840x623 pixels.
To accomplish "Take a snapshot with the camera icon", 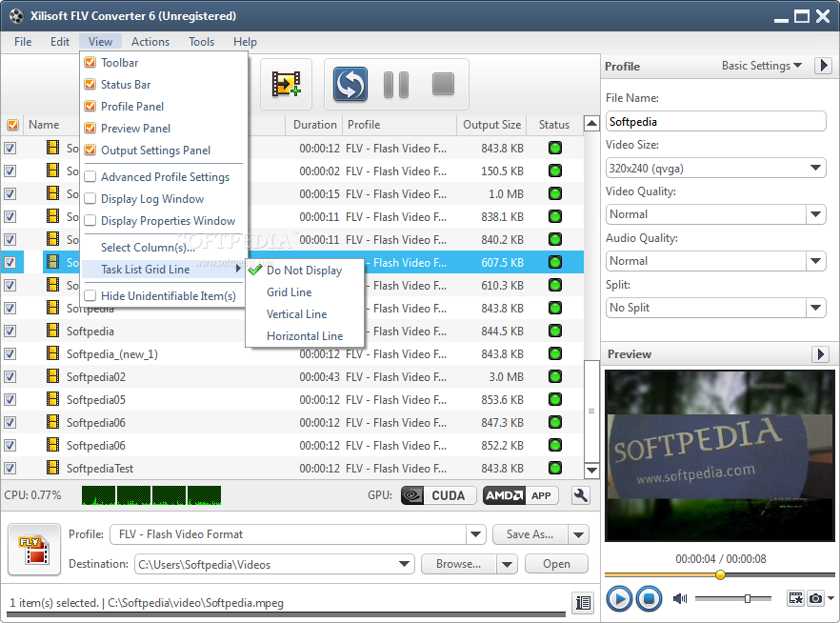I will click(815, 598).
